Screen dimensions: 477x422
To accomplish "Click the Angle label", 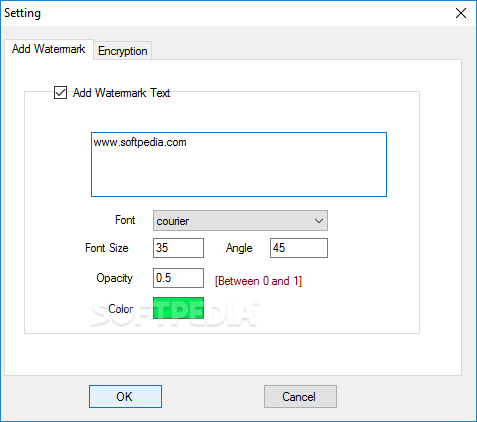I will coord(239,248).
